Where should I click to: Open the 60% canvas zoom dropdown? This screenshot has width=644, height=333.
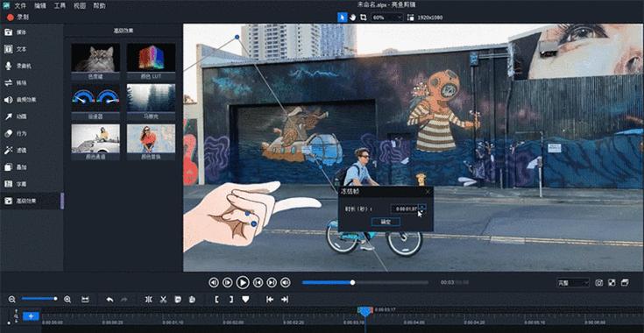click(x=387, y=18)
